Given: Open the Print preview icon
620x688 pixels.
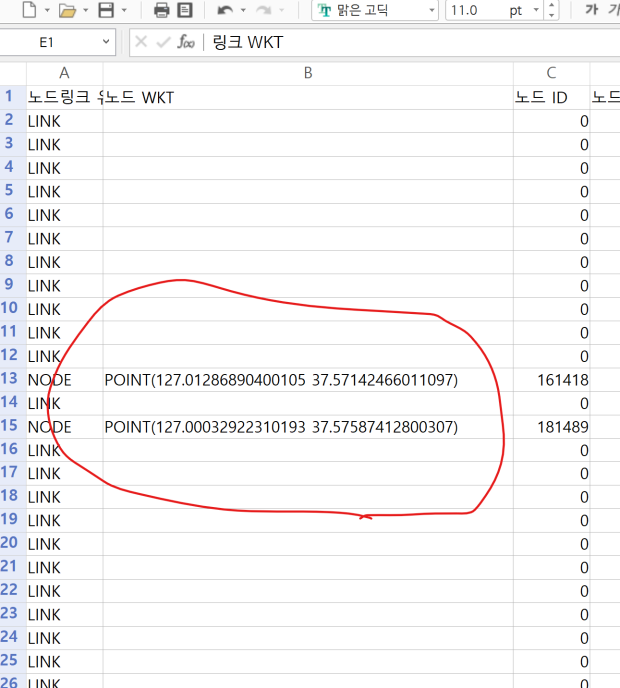Looking at the screenshot, I should coord(184,11).
